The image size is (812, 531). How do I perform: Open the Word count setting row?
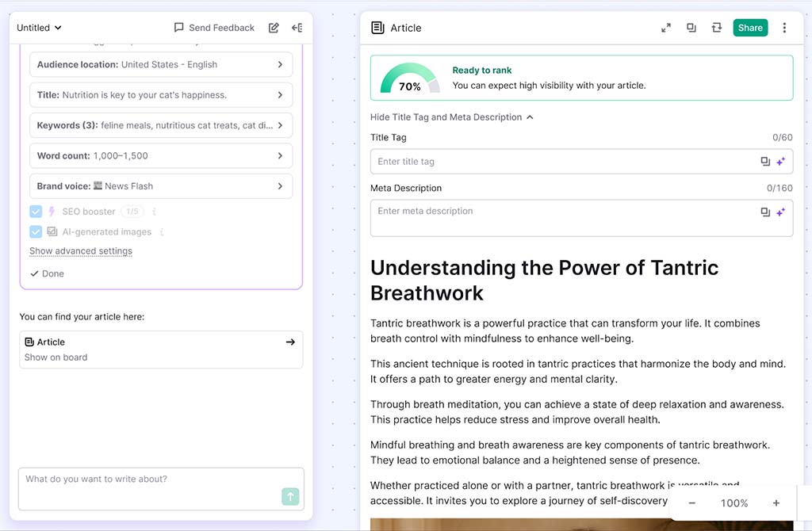click(x=161, y=156)
